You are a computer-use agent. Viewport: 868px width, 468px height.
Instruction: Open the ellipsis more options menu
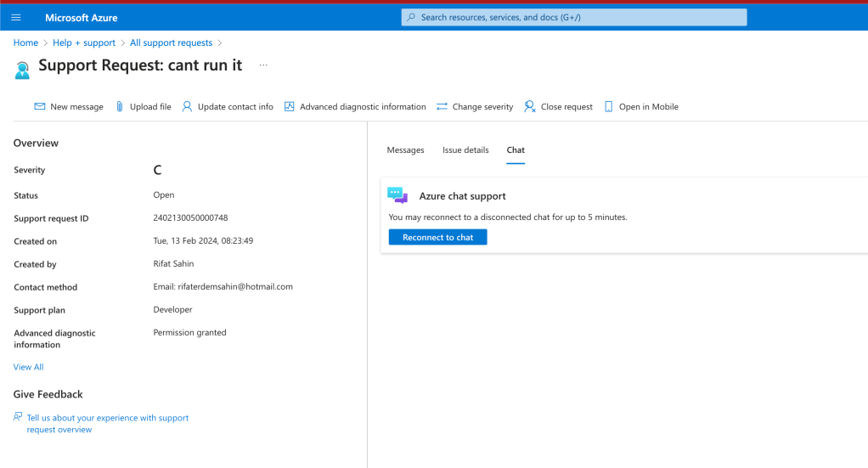click(263, 65)
